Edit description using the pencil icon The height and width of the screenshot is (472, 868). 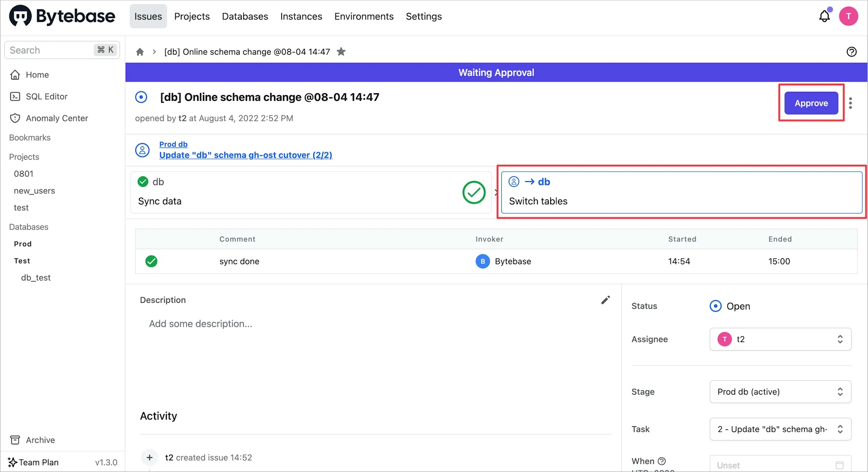click(605, 300)
